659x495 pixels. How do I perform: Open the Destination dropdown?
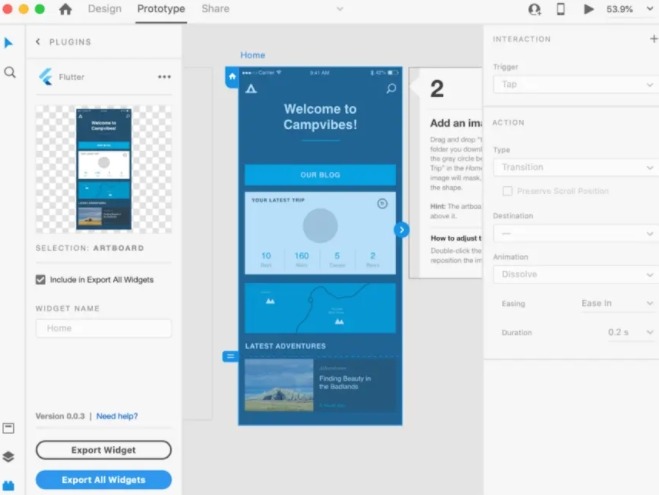pyautogui.click(x=575, y=233)
